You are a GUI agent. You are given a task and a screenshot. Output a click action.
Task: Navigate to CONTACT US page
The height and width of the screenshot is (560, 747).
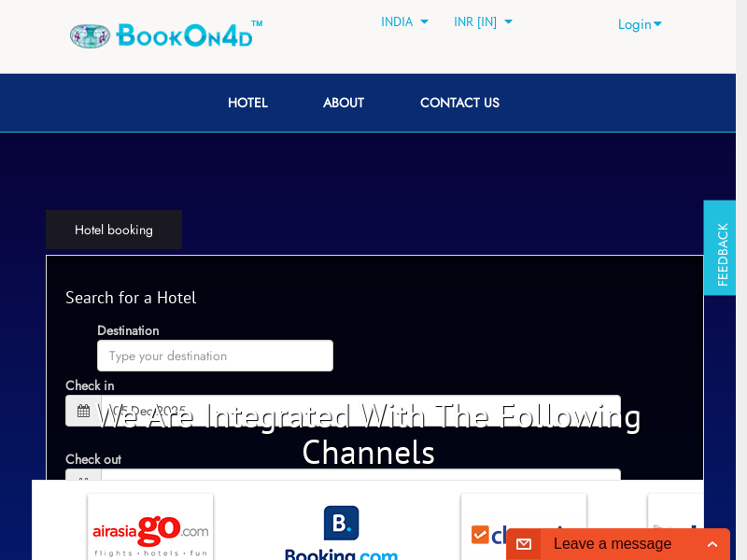click(x=459, y=103)
